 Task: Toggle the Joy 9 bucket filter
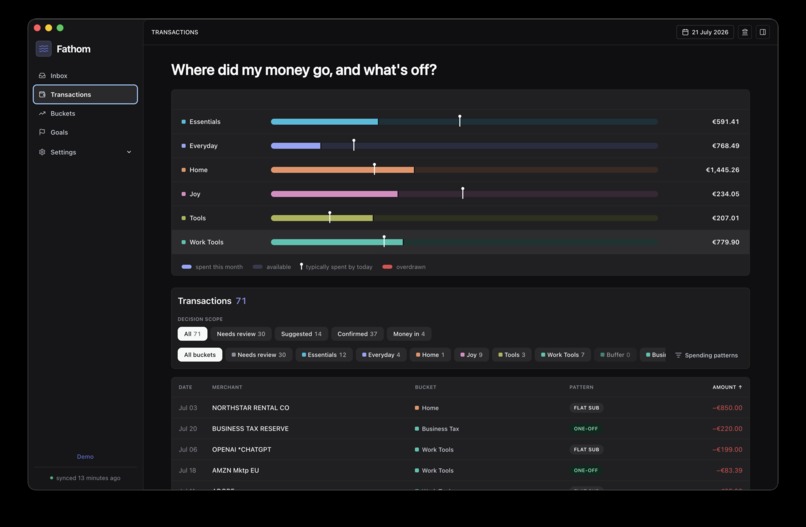click(x=471, y=355)
